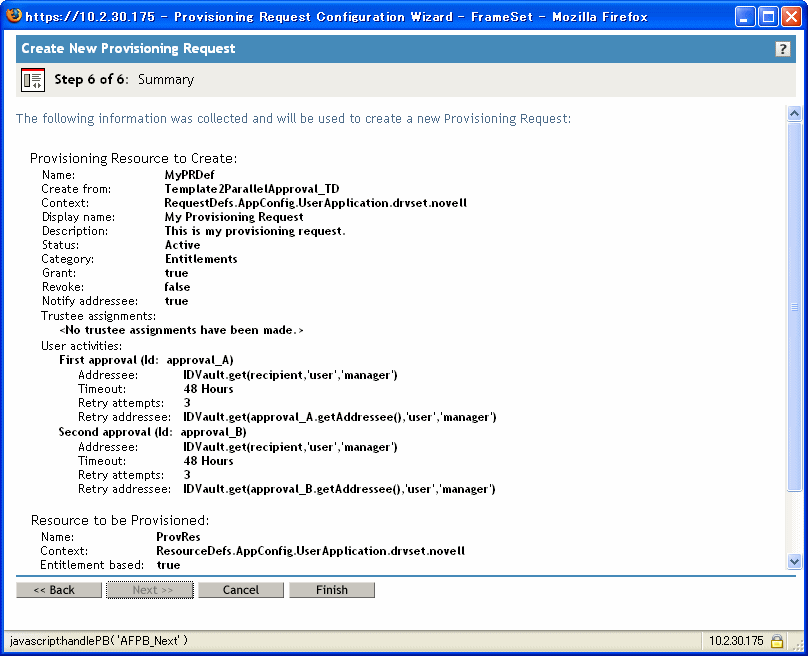The height and width of the screenshot is (656, 808).
Task: Click the 'User activities:' label
Action: click(x=81, y=346)
